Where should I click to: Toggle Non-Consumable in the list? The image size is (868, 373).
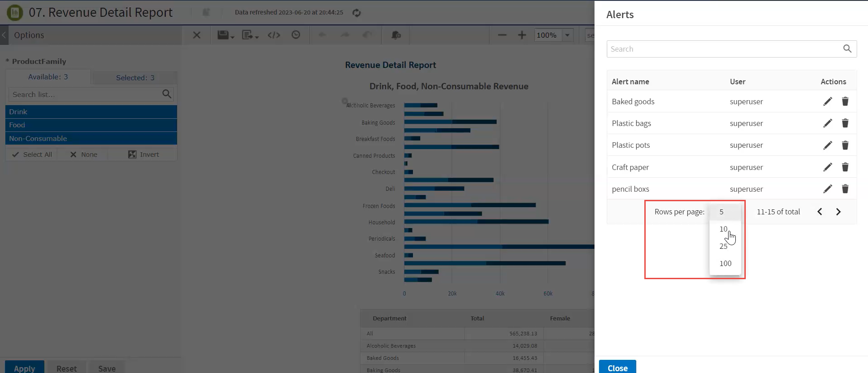(x=91, y=138)
